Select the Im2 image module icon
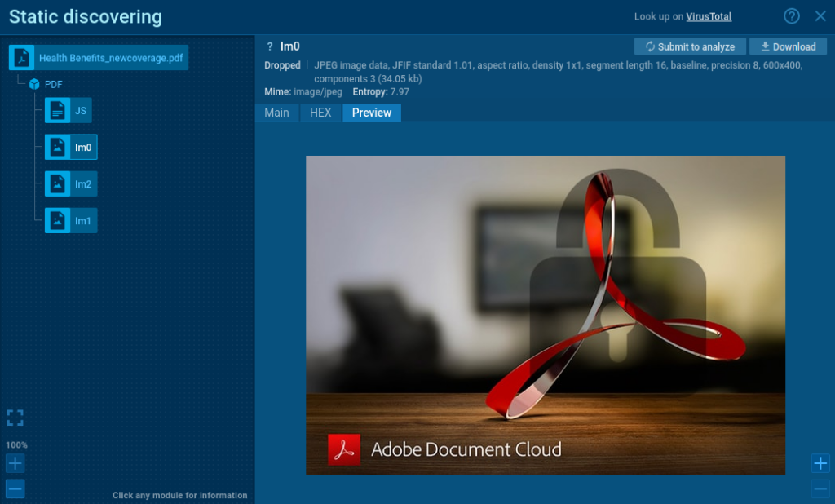The image size is (835, 504). coord(57,184)
